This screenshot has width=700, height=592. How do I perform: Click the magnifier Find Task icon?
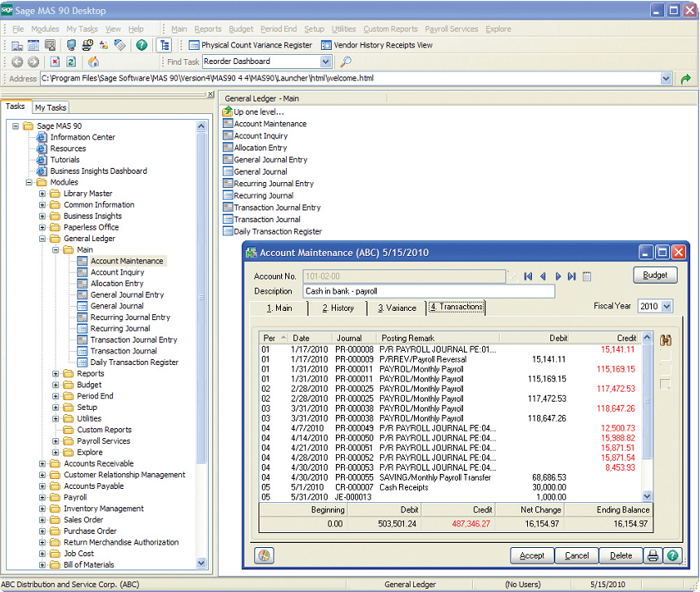(x=346, y=62)
